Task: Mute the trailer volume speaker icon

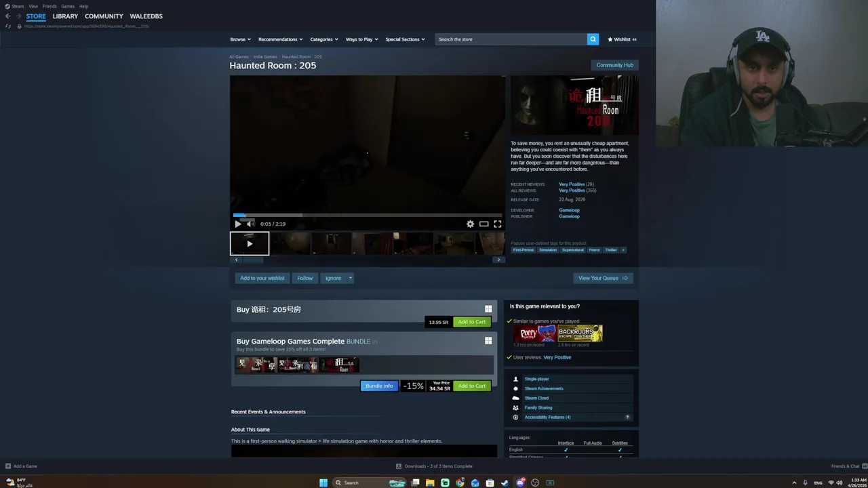Action: pos(250,224)
